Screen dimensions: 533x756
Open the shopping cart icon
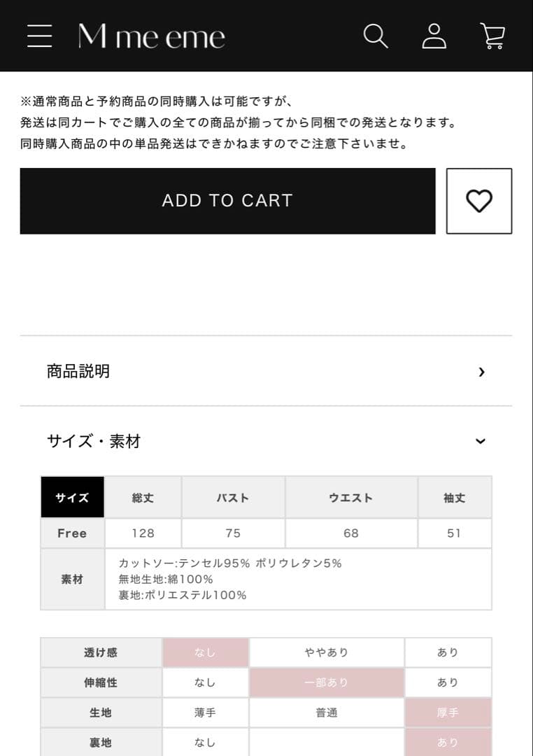(x=492, y=36)
